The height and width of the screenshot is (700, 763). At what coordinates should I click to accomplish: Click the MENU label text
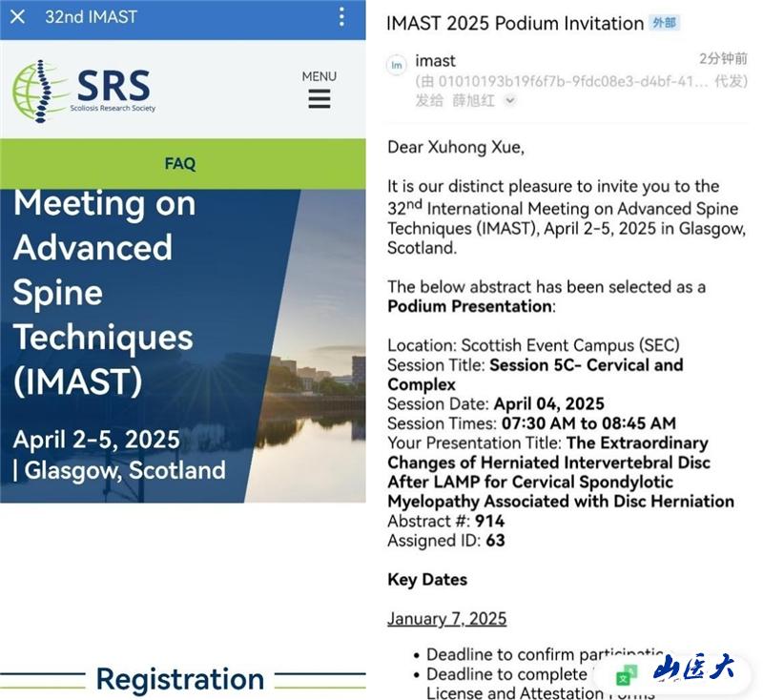click(x=319, y=76)
